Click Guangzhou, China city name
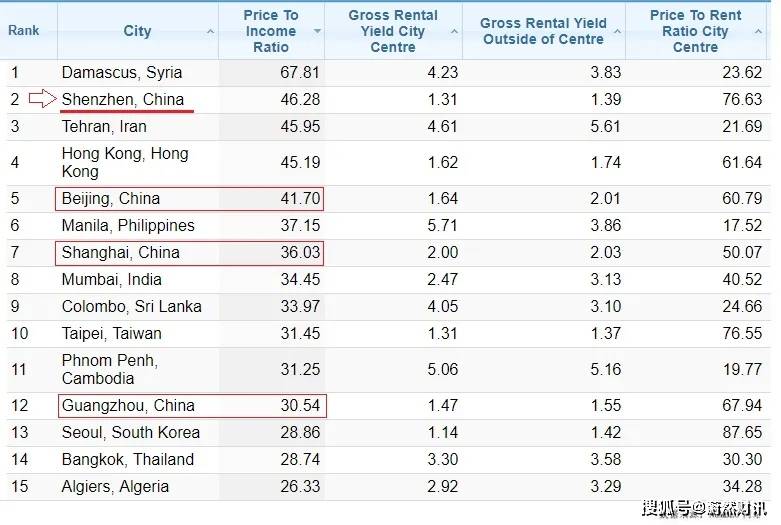Screen dimensions: 781x525 coord(128,405)
